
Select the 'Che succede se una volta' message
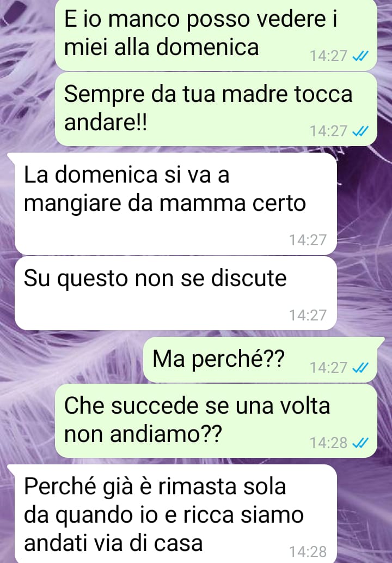[216, 421]
